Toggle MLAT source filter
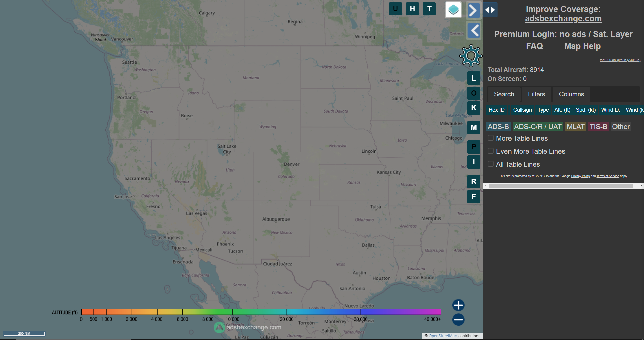This screenshot has height=340, width=644. (576, 127)
